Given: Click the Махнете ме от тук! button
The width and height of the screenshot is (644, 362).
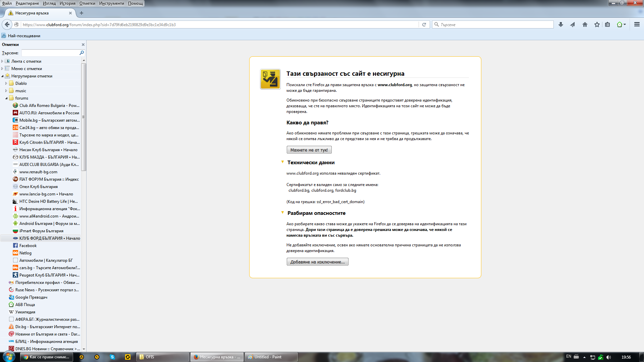Looking at the screenshot, I should (309, 150).
